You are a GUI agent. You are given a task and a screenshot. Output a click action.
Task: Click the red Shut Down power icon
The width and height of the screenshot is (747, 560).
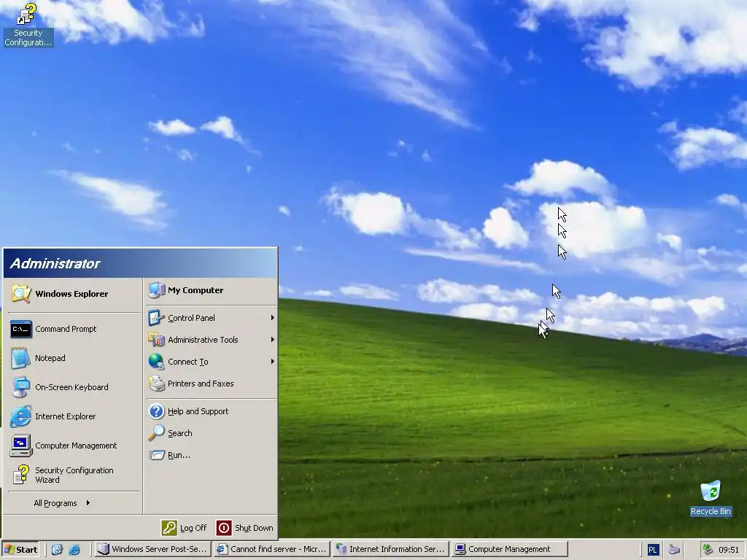click(x=223, y=528)
